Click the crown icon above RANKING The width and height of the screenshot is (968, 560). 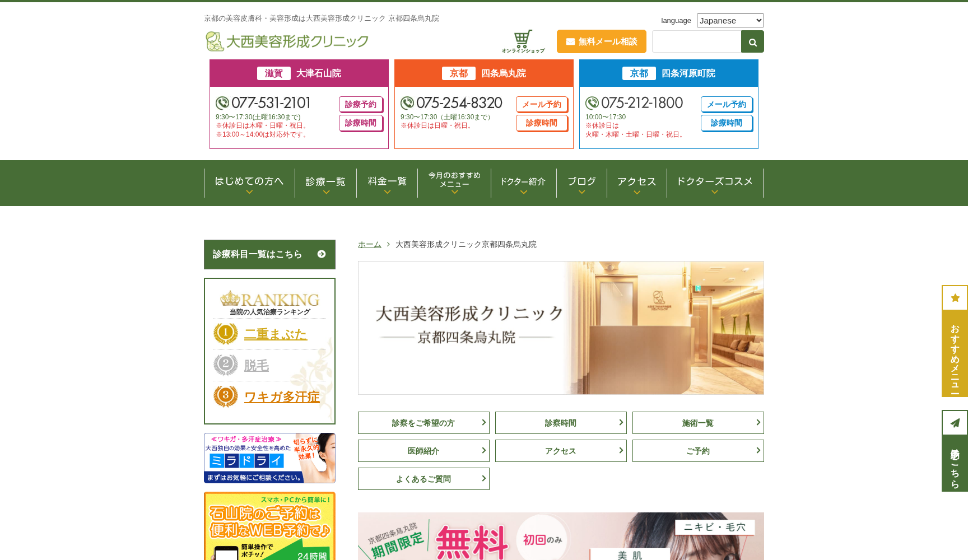click(x=231, y=297)
